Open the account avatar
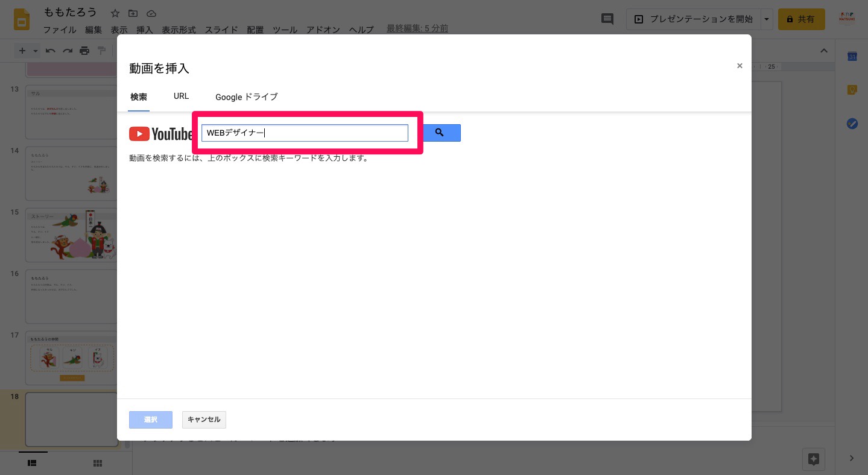The image size is (868, 475). click(x=847, y=19)
